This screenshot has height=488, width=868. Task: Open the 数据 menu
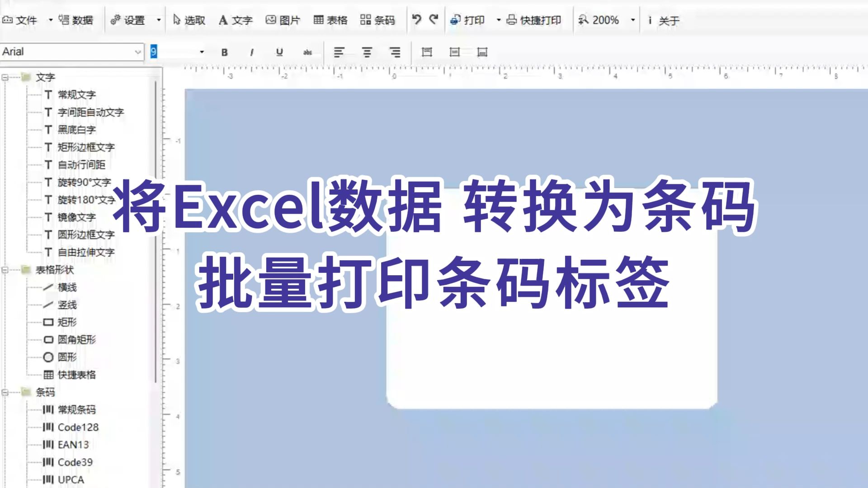coord(78,20)
